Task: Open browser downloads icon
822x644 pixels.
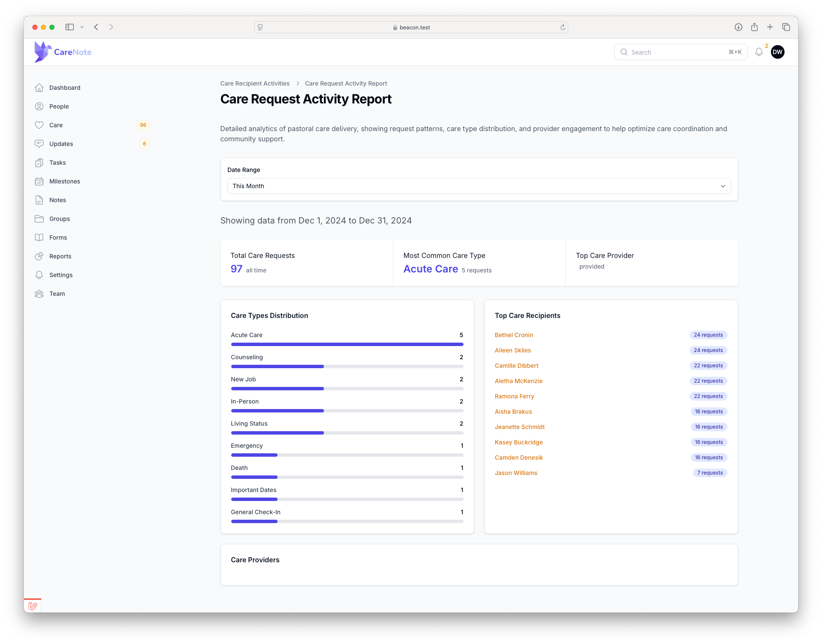Action: tap(739, 27)
